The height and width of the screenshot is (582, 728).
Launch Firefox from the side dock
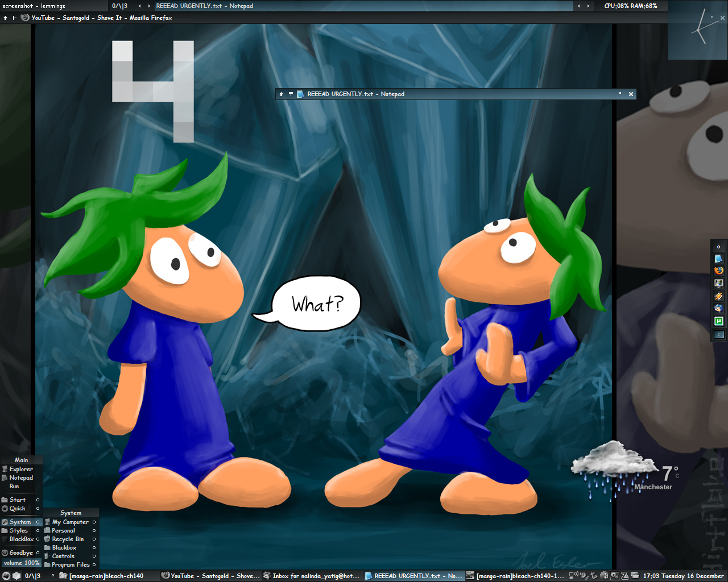(x=719, y=271)
